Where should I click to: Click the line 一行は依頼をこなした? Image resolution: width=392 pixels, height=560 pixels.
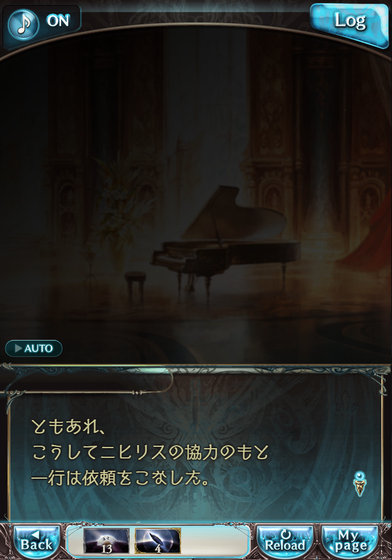pos(120,478)
